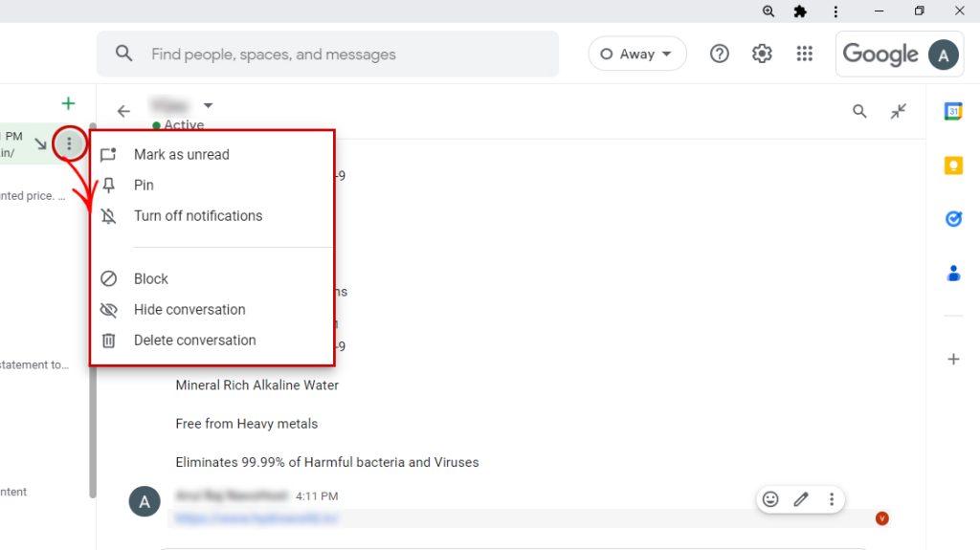Add emoji reaction to the message
Screen dimensions: 980x550
pos(770,499)
